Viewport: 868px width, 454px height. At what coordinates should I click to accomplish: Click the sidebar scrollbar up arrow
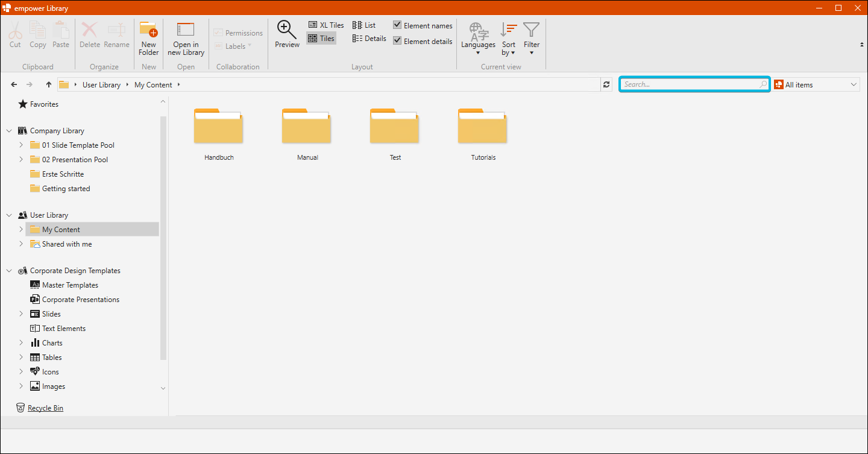tap(163, 101)
